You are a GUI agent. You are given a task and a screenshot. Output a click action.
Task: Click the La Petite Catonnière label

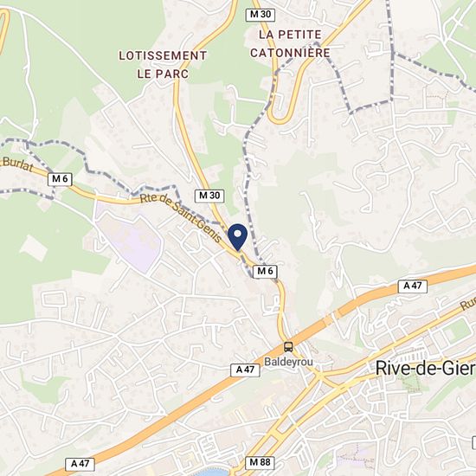coord(290,44)
